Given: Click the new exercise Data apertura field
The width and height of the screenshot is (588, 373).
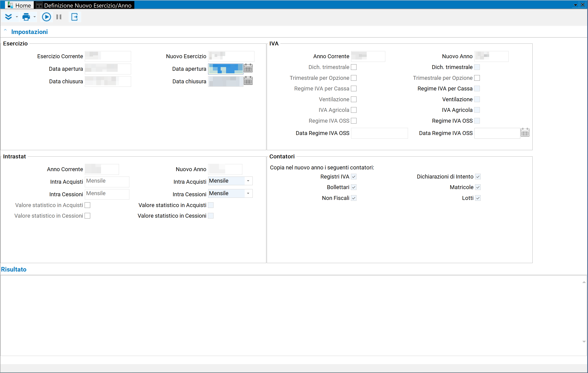Looking at the screenshot, I should pyautogui.click(x=225, y=69).
